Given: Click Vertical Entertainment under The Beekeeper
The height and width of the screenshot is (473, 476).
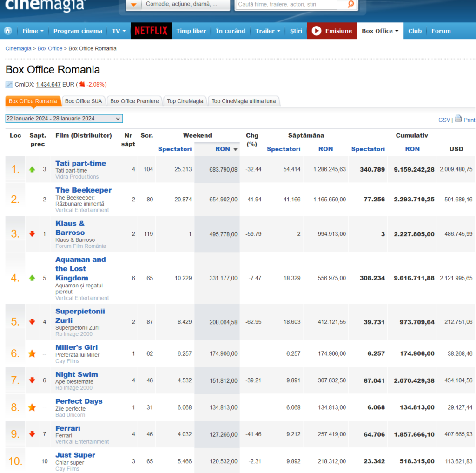Looking at the screenshot, I should 82,210.
